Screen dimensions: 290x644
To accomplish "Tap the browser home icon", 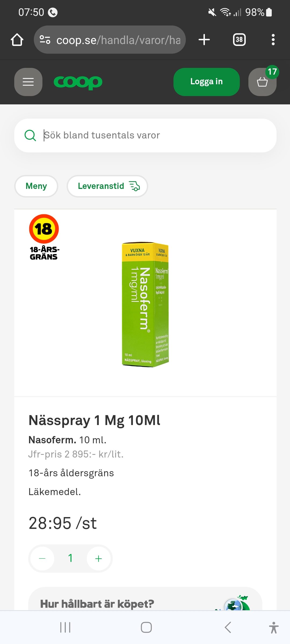I will click(17, 40).
